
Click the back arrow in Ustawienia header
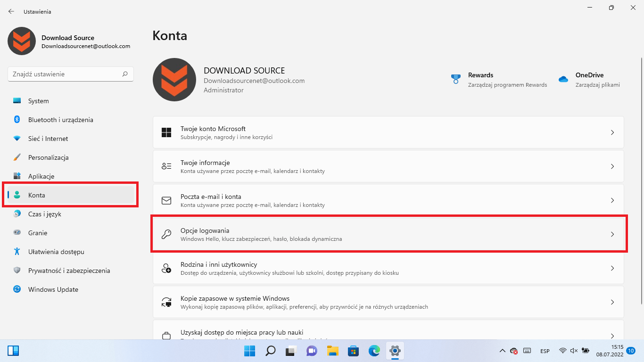11,11
